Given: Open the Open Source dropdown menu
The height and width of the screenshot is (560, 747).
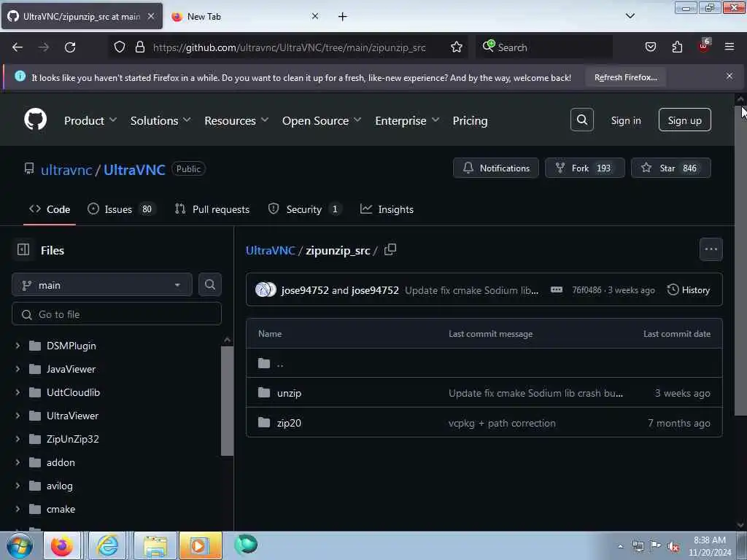Looking at the screenshot, I should click(x=322, y=120).
